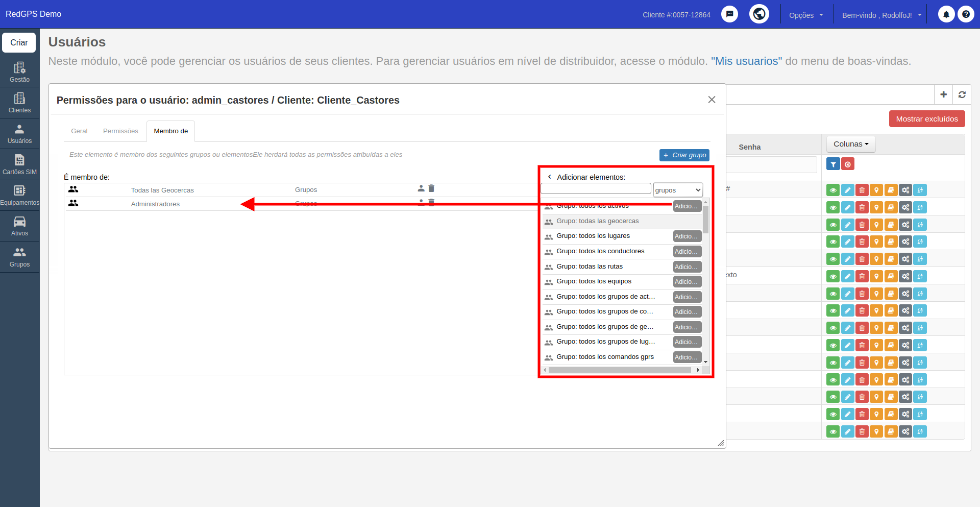
Task: Focus the Adicionar elementos search field
Action: [x=596, y=188]
